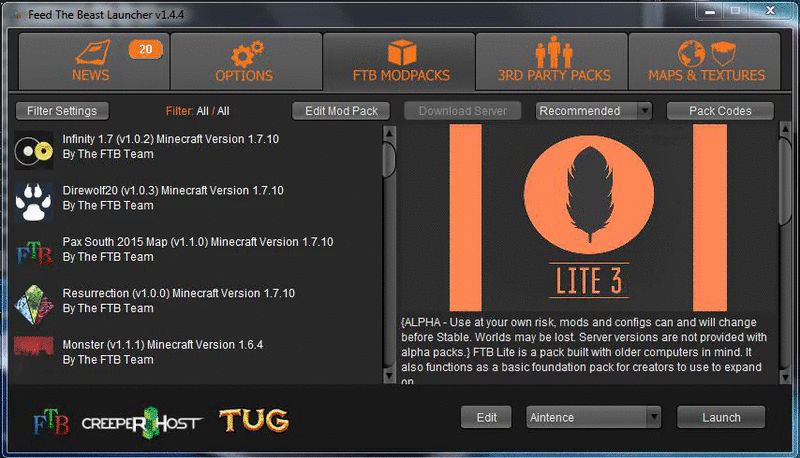Viewport: 800px width, 458px height.
Task: Switch to FTB Modpacks tab
Action: pos(399,62)
